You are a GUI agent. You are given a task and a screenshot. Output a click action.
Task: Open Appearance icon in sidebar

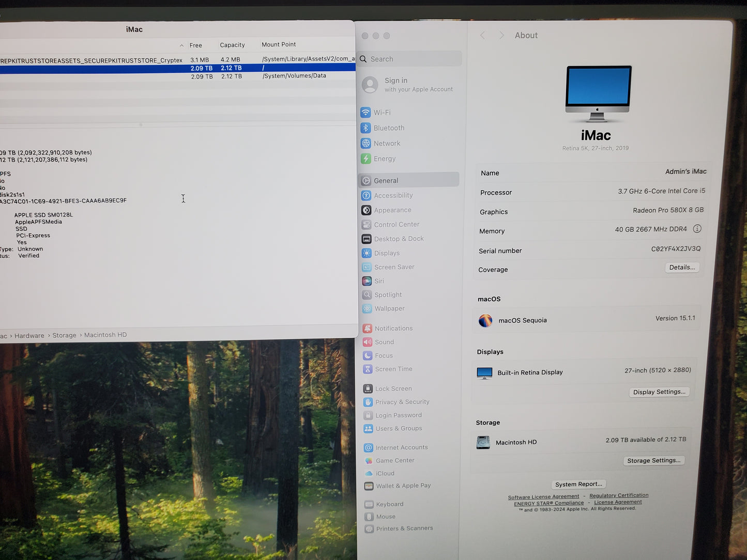click(366, 210)
